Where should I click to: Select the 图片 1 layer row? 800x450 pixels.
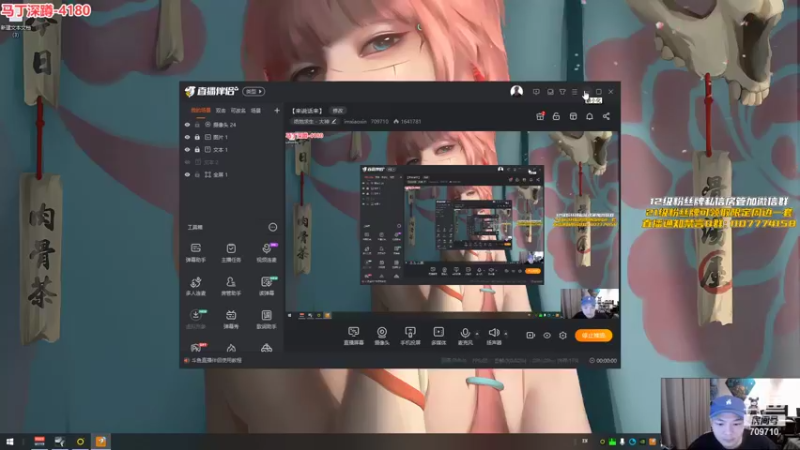click(231, 137)
